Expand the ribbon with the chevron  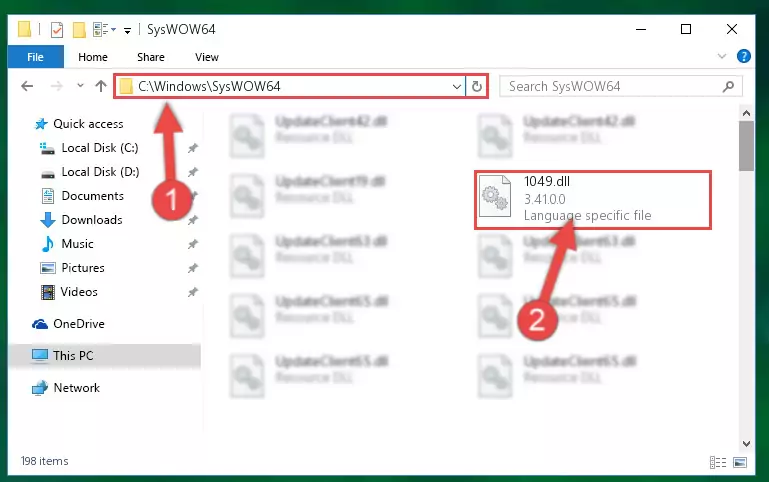[x=721, y=56]
